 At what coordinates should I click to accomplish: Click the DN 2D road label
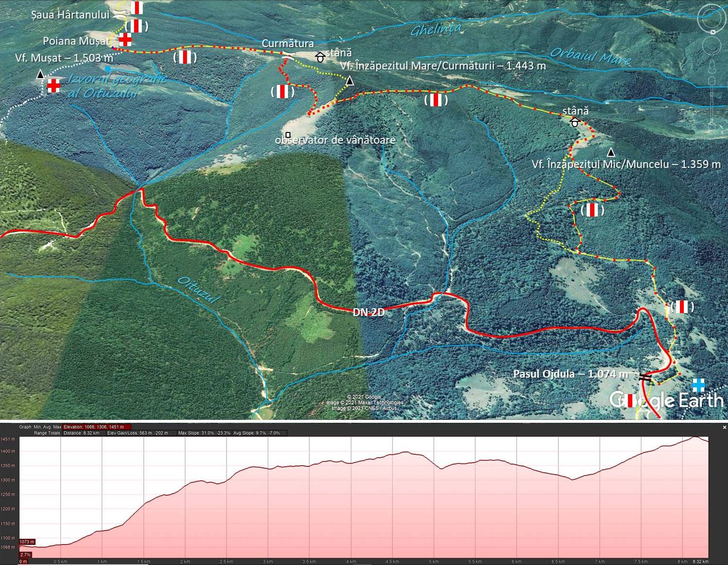coord(369,312)
